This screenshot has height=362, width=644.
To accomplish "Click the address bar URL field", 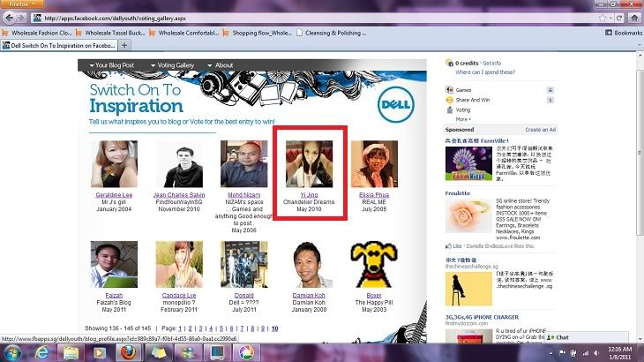I will click(314, 18).
